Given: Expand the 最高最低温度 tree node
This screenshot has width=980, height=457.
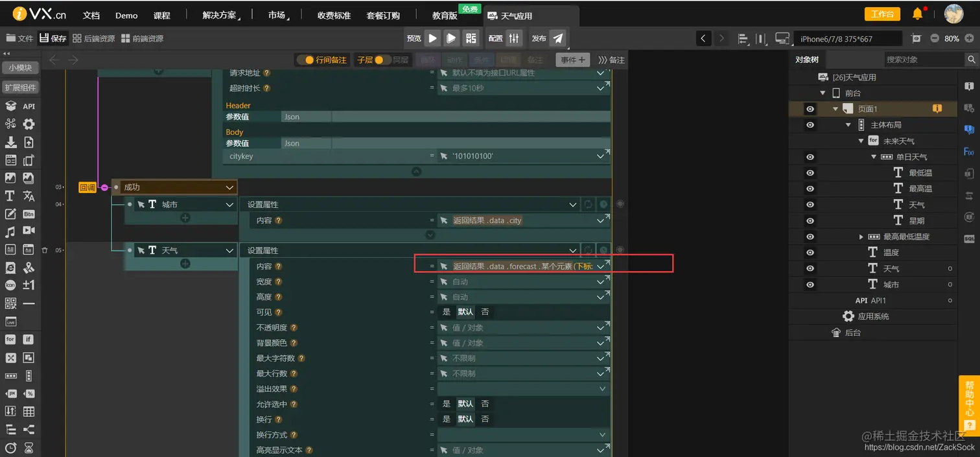Looking at the screenshot, I should pyautogui.click(x=861, y=237).
